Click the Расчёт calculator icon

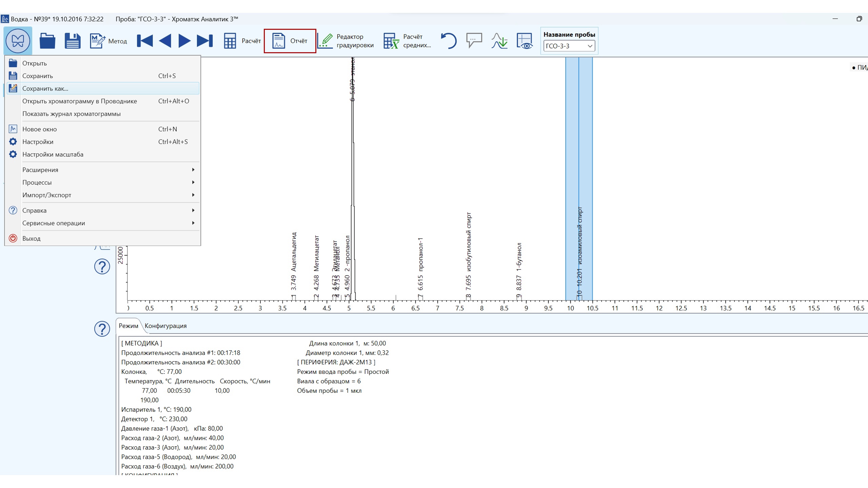coord(230,41)
